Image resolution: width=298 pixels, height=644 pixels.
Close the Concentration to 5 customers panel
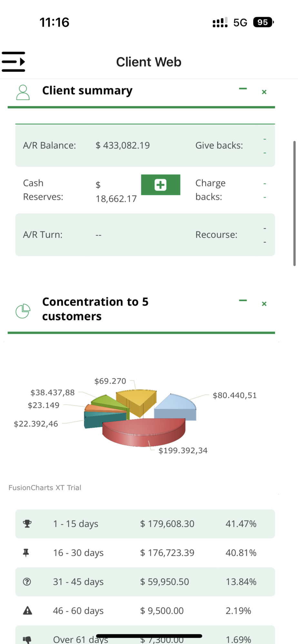point(264,304)
